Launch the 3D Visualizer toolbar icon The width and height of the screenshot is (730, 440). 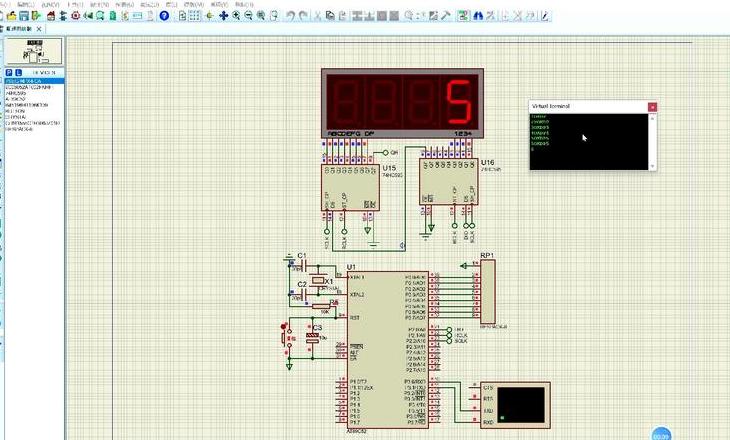point(88,16)
